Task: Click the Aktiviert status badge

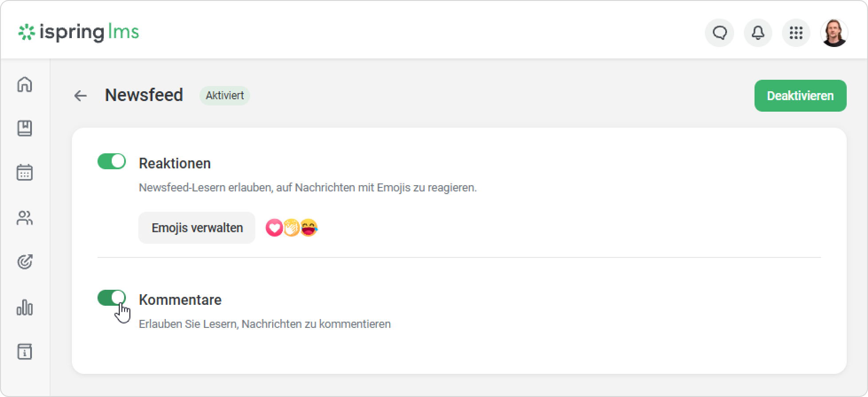Action: [x=224, y=96]
